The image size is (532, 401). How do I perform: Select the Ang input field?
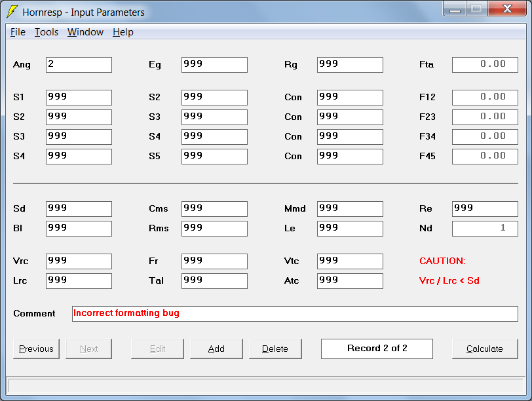pos(79,65)
